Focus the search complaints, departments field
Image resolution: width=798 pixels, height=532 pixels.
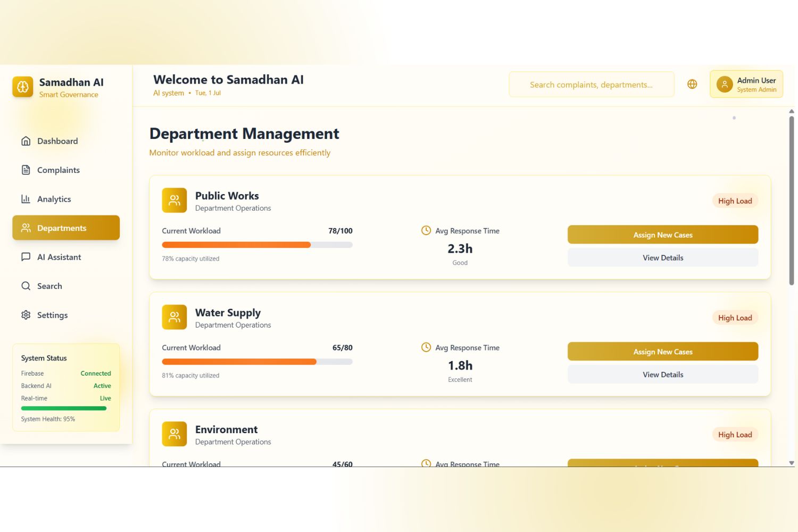592,85
